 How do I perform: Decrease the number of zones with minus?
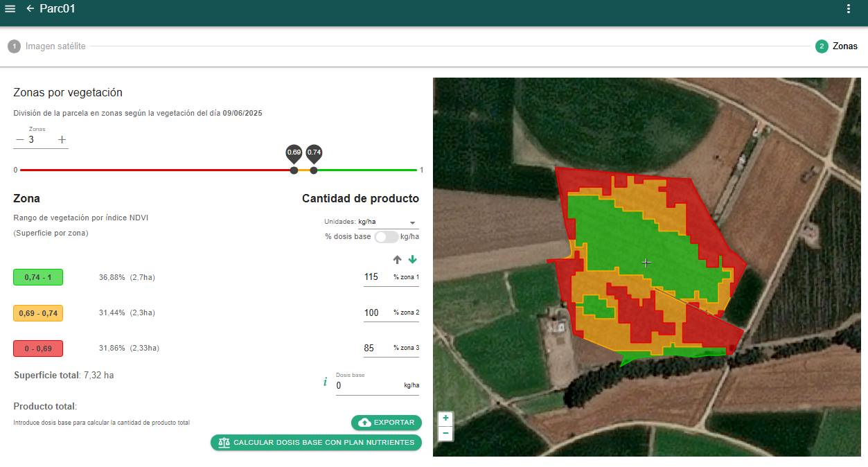point(19,140)
